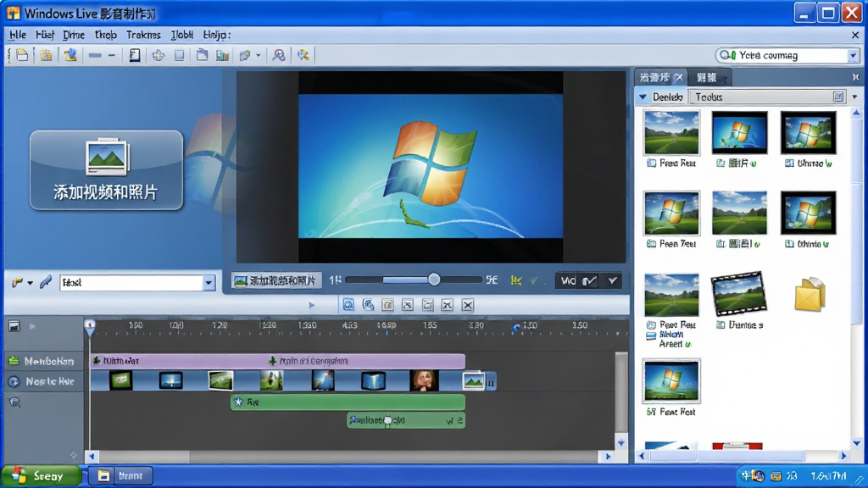Click the large 添加视频和照片 button on the left
This screenshot has width=868, height=488.
click(106, 170)
